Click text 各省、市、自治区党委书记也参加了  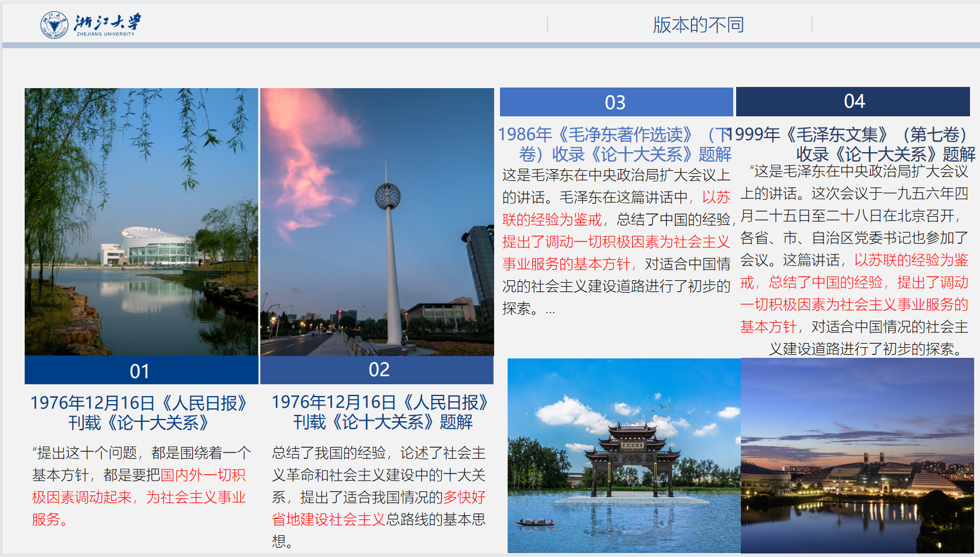coord(854,238)
